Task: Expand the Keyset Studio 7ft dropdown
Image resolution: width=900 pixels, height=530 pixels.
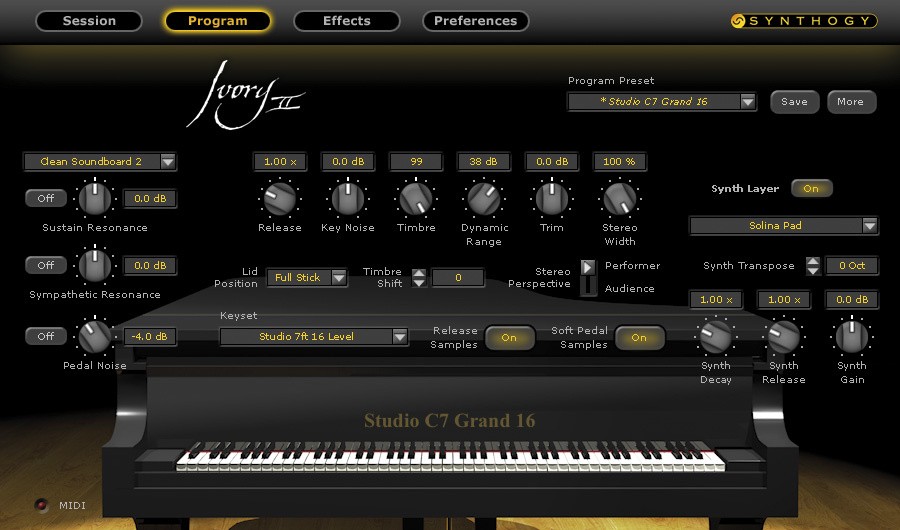Action: click(314, 337)
